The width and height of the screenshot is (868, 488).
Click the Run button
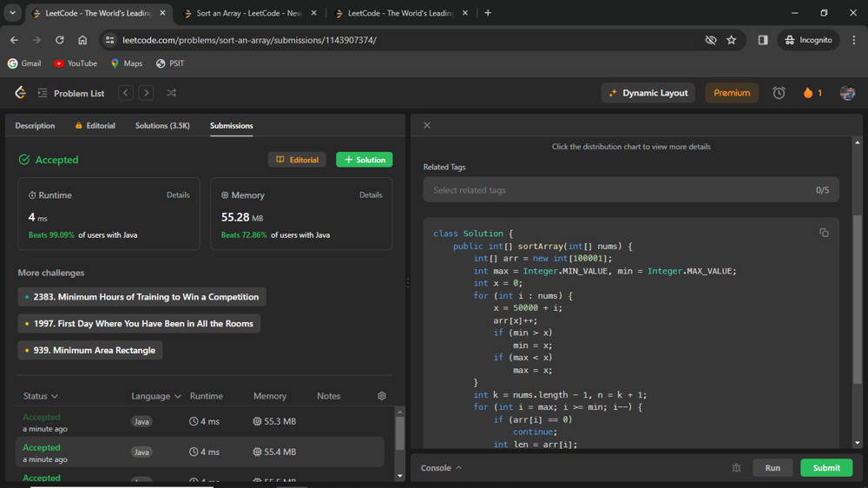coord(773,468)
